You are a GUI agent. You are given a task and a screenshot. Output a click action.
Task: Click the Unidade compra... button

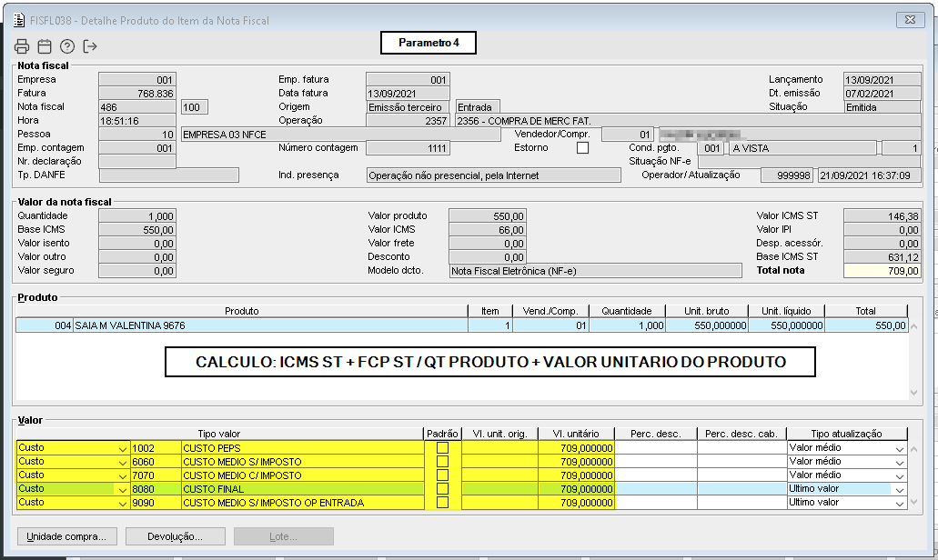point(67,536)
